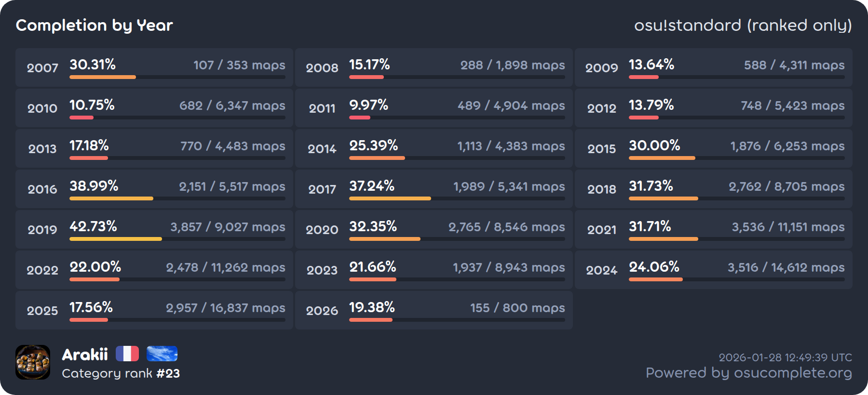Click the 2007 completion progress bar
868x395 pixels.
pyautogui.click(x=177, y=77)
